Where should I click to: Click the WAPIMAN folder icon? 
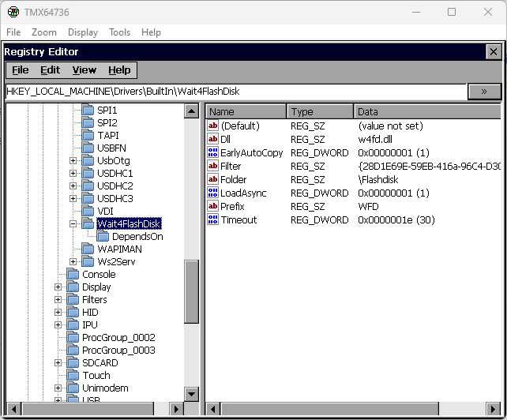click(88, 249)
